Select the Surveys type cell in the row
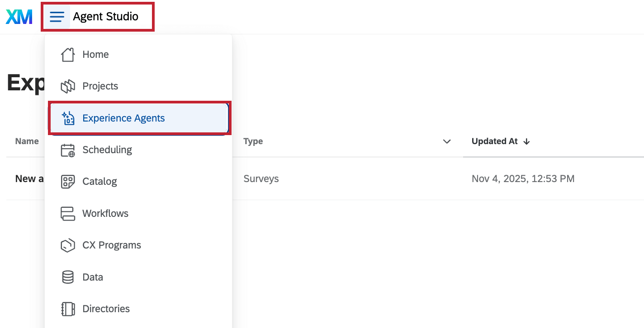This screenshot has width=644, height=328. point(261,178)
